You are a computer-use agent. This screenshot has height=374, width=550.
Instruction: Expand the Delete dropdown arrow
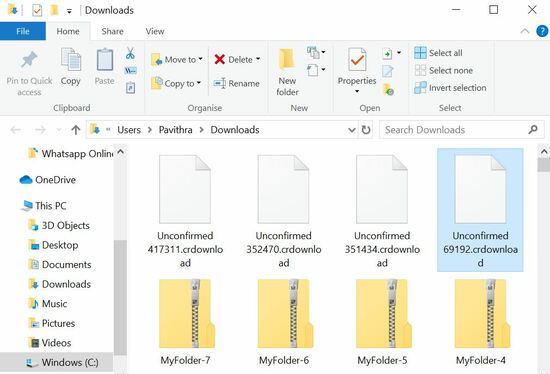point(258,59)
